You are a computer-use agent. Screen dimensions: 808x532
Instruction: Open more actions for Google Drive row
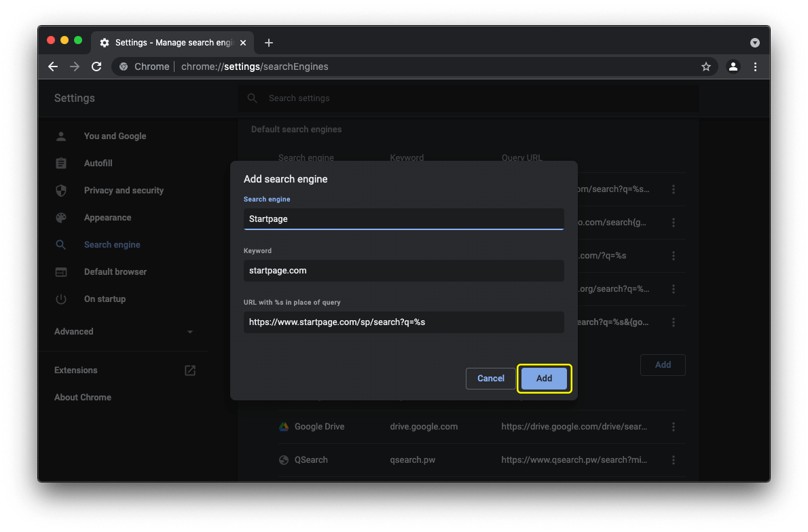click(673, 426)
